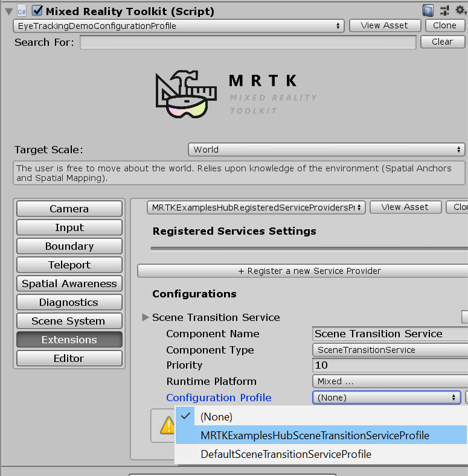
Task: Click the Priority value field
Action: point(390,365)
